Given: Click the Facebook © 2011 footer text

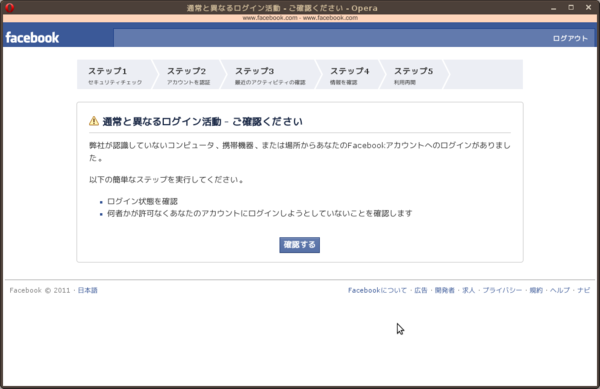Looking at the screenshot, I should point(40,290).
